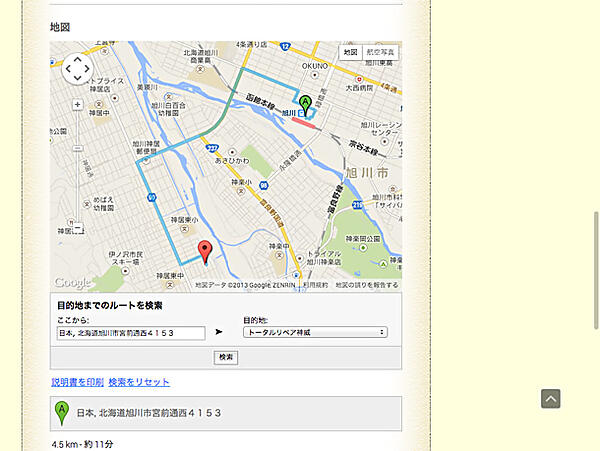Pan the map right with the arrow control
This screenshot has height=451, width=600.
(87, 69)
